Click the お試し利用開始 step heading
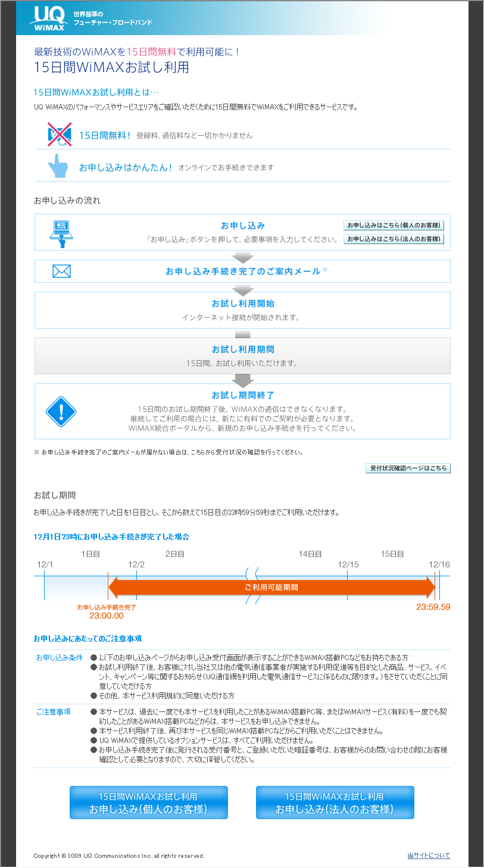Image resolution: width=484 pixels, height=868 pixels. point(243,304)
